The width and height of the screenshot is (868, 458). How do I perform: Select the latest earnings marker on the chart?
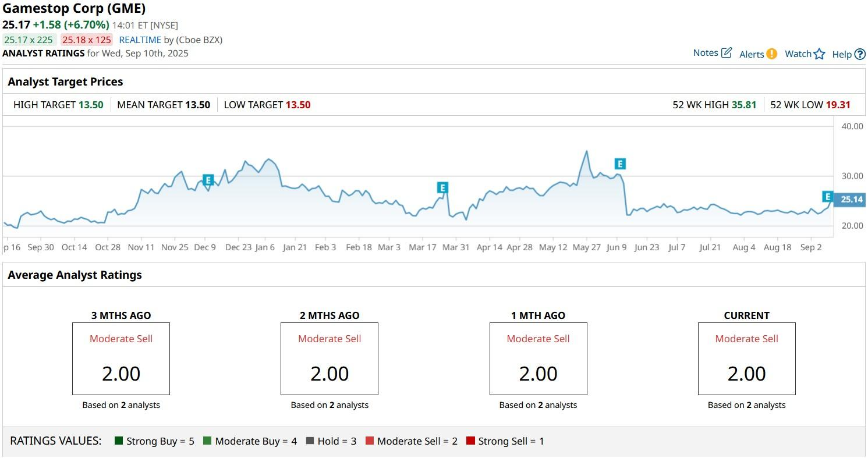point(827,196)
